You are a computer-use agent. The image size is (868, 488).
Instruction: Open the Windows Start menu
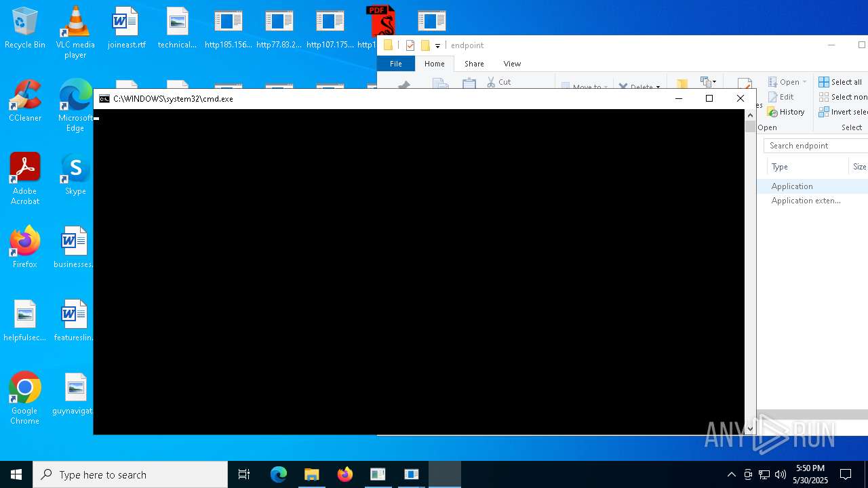coord(16,474)
